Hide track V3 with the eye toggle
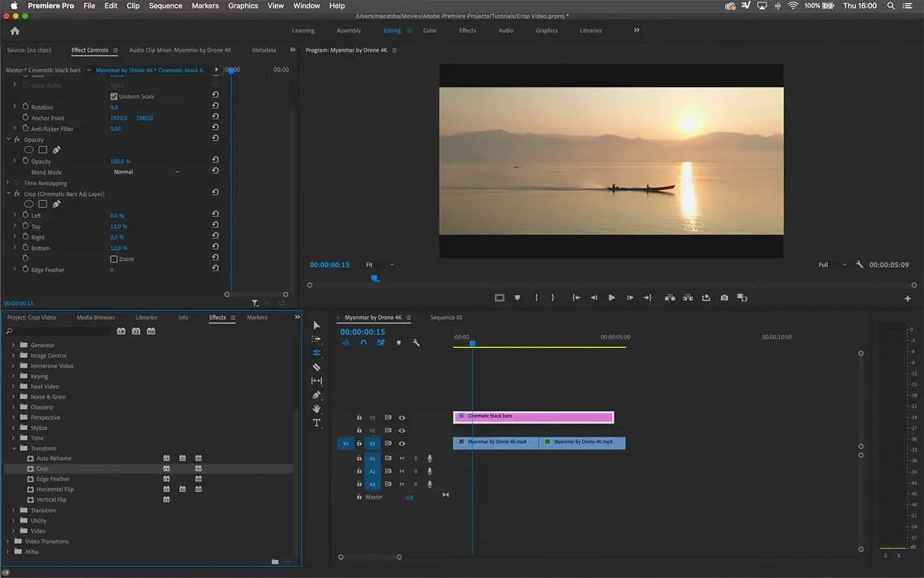The image size is (924, 578). [x=402, y=417]
